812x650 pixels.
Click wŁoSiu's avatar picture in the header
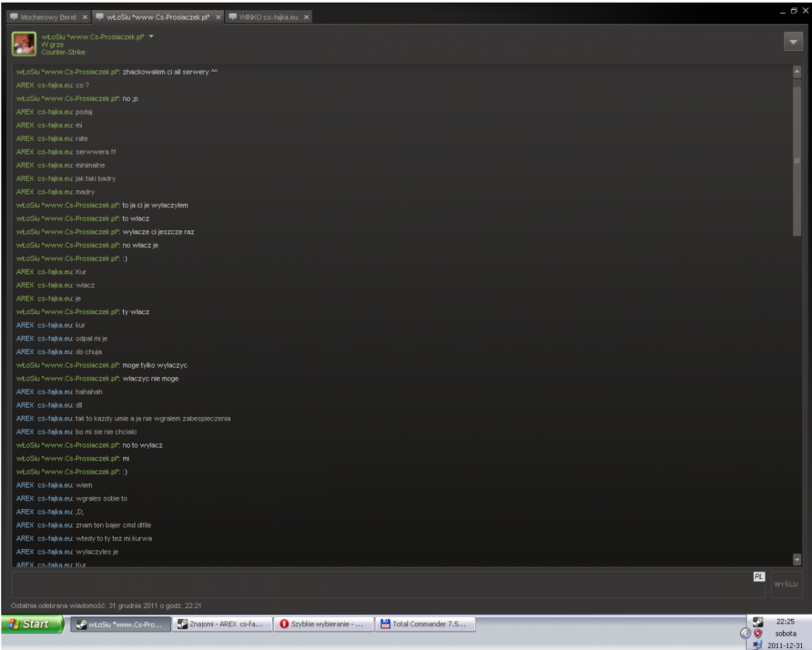tap(25, 43)
